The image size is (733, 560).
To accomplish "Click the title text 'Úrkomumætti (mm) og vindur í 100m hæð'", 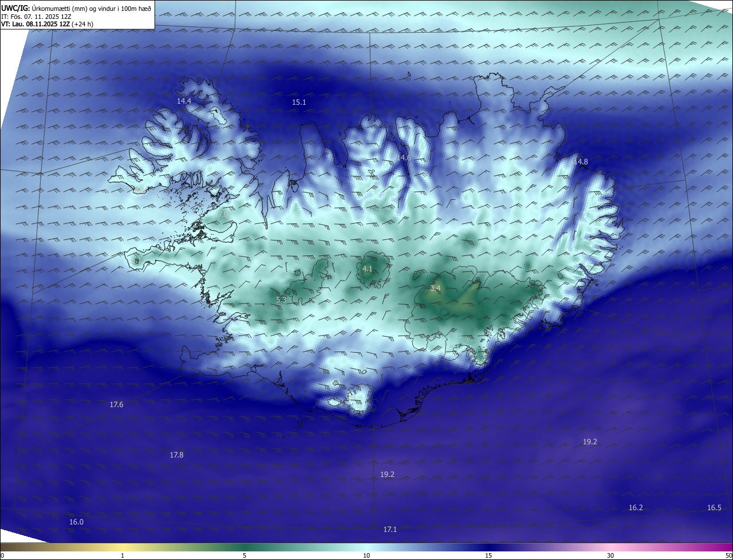I will point(91,8).
